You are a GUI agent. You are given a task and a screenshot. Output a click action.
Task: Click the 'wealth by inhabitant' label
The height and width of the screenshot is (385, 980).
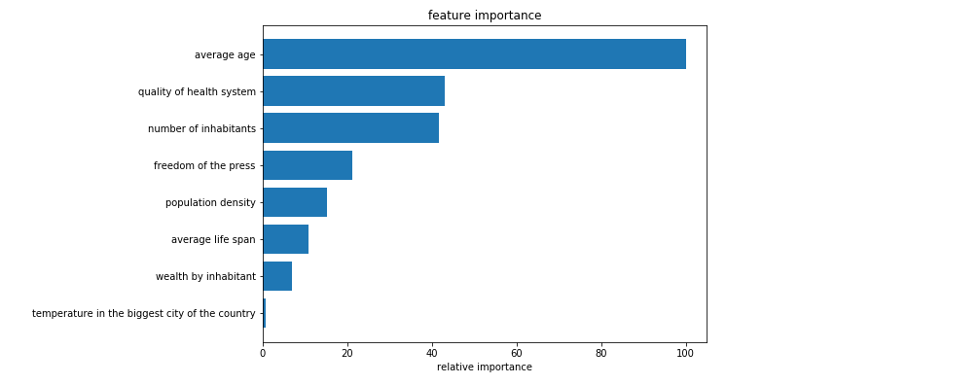(205, 276)
